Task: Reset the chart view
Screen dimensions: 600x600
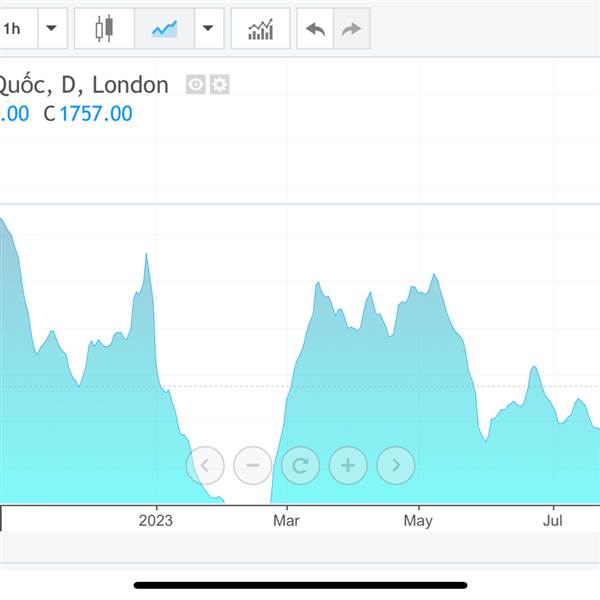Action: [300, 465]
